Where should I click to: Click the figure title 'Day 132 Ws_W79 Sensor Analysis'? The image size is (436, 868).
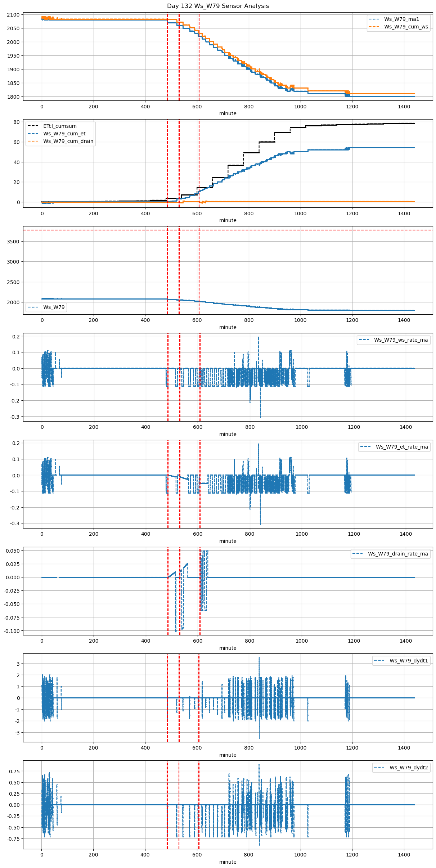pyautogui.click(x=218, y=6)
